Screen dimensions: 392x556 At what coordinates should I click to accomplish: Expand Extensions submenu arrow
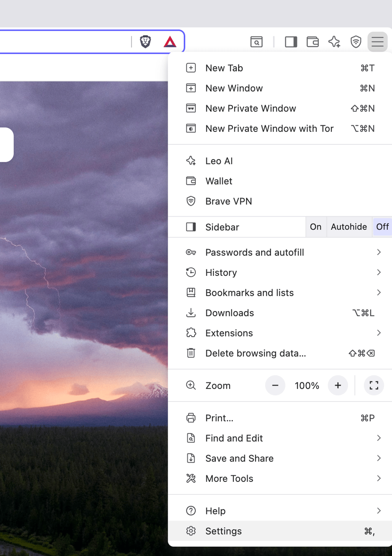tap(379, 333)
